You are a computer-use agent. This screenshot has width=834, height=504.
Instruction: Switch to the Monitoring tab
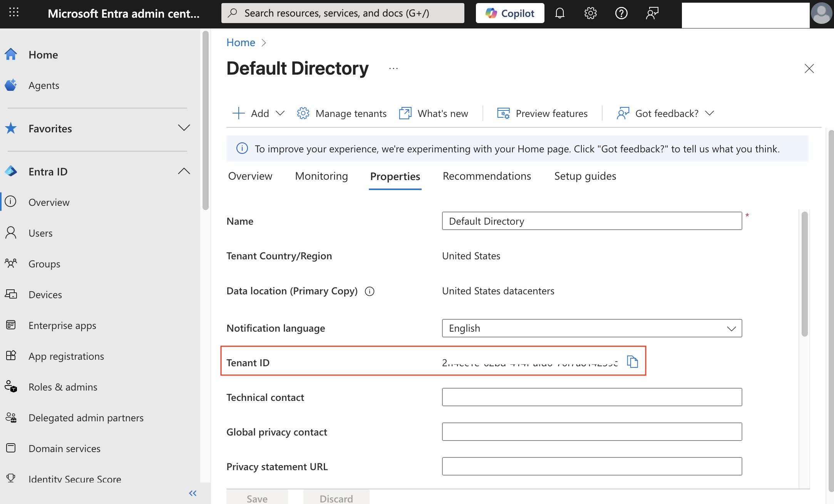321,176
